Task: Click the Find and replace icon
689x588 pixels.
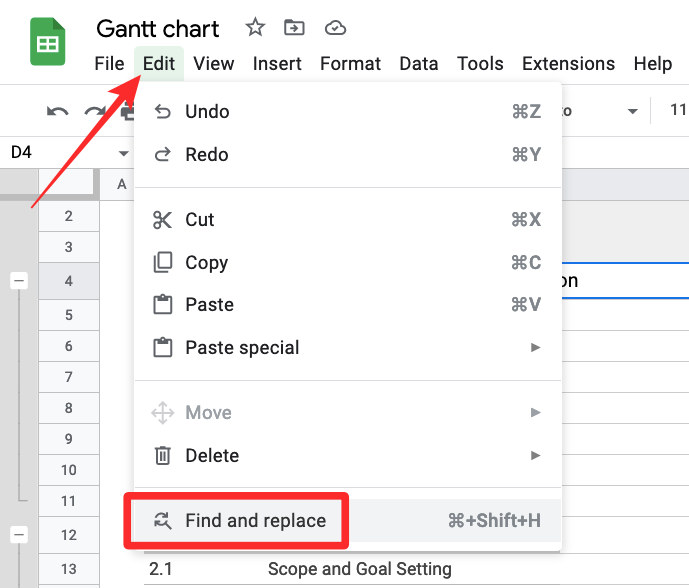Action: click(x=163, y=520)
